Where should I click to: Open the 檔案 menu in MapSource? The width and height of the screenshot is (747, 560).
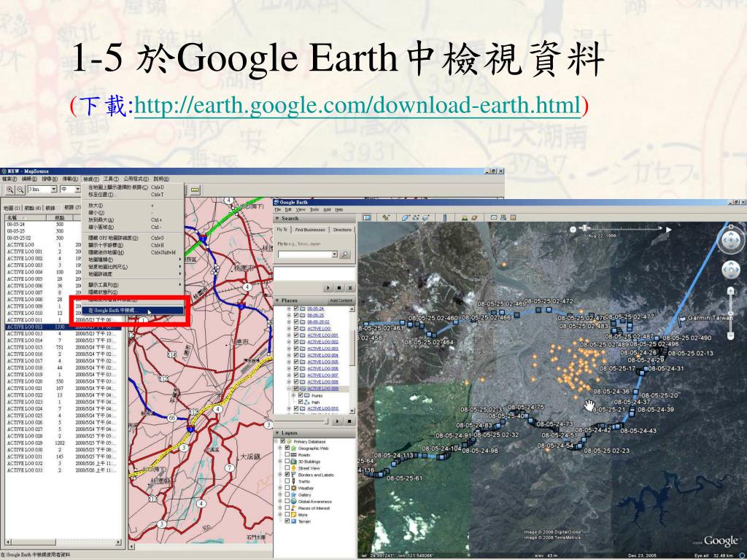pyautogui.click(x=9, y=179)
